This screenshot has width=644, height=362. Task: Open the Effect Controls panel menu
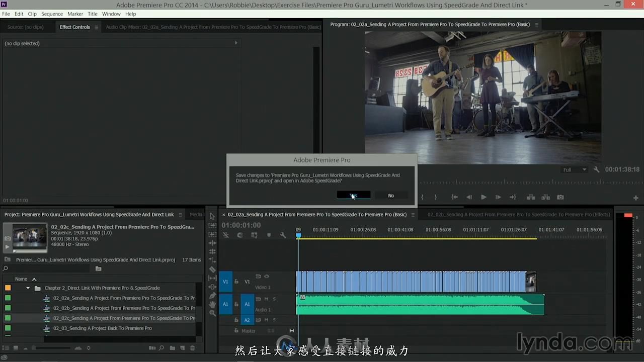coord(96,27)
